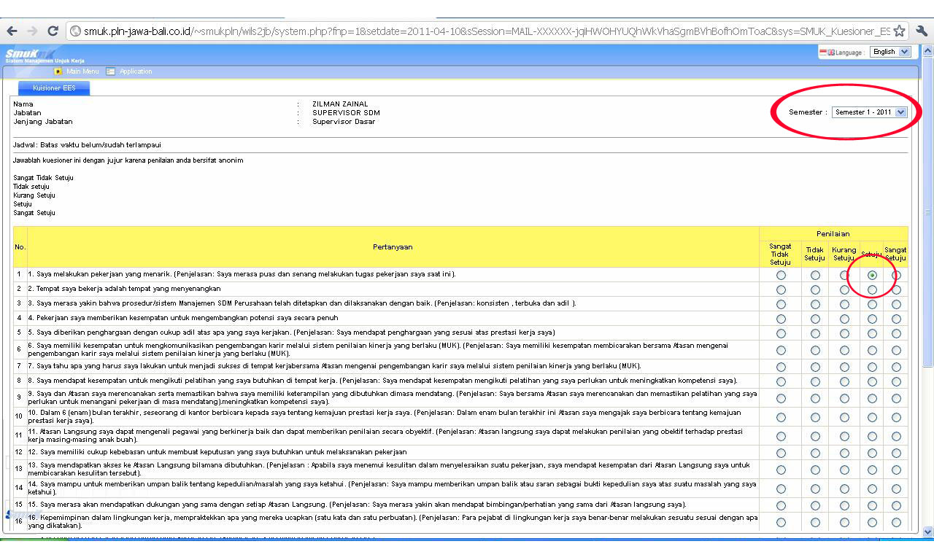
Task: Click the Kurang Setuju column header
Action: click(844, 254)
